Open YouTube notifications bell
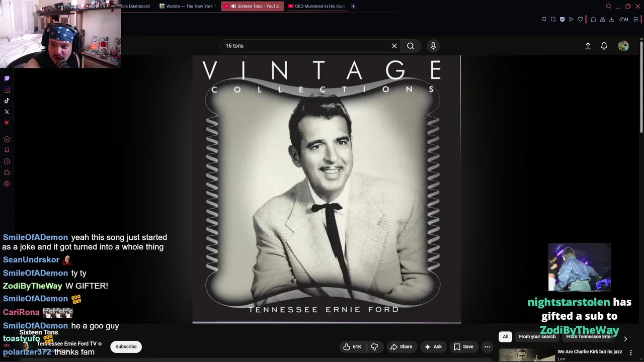This screenshot has height=362, width=644. 604,46
